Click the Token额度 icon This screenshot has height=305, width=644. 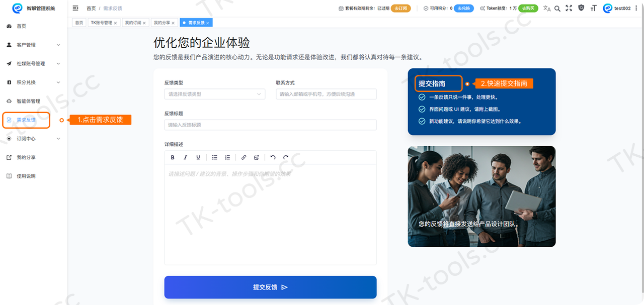coord(482,9)
